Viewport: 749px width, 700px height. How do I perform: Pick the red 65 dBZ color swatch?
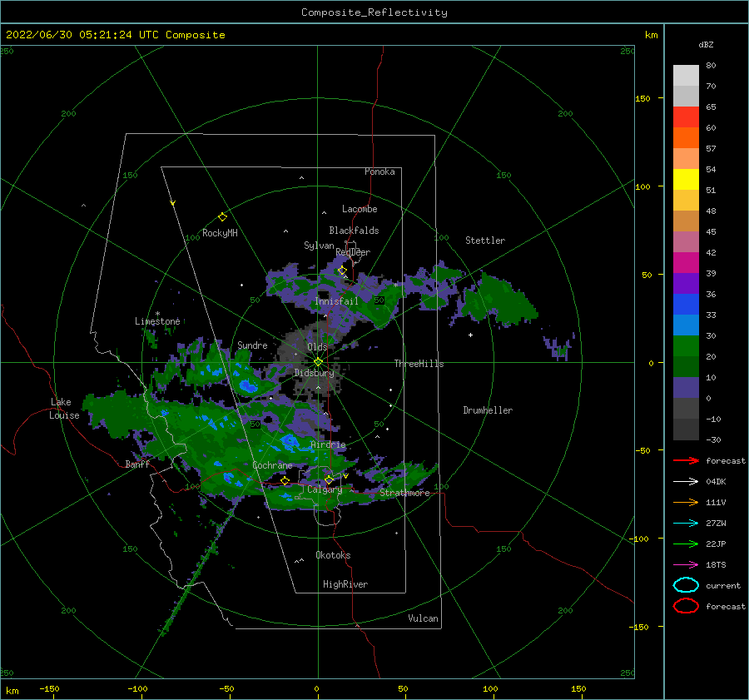coord(686,117)
